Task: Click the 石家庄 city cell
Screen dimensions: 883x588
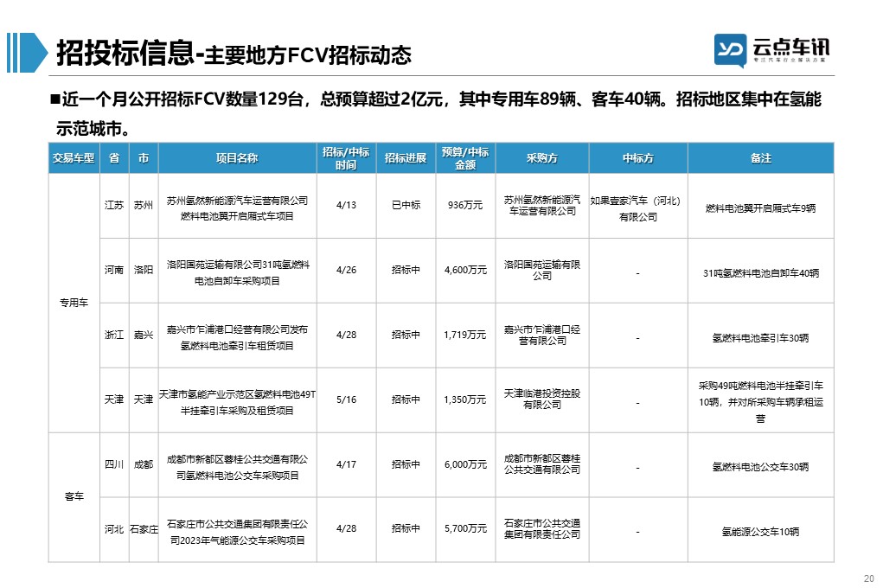Action: 144,529
